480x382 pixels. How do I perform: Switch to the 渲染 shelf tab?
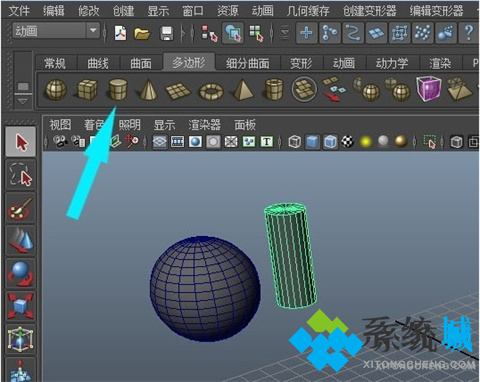click(440, 63)
